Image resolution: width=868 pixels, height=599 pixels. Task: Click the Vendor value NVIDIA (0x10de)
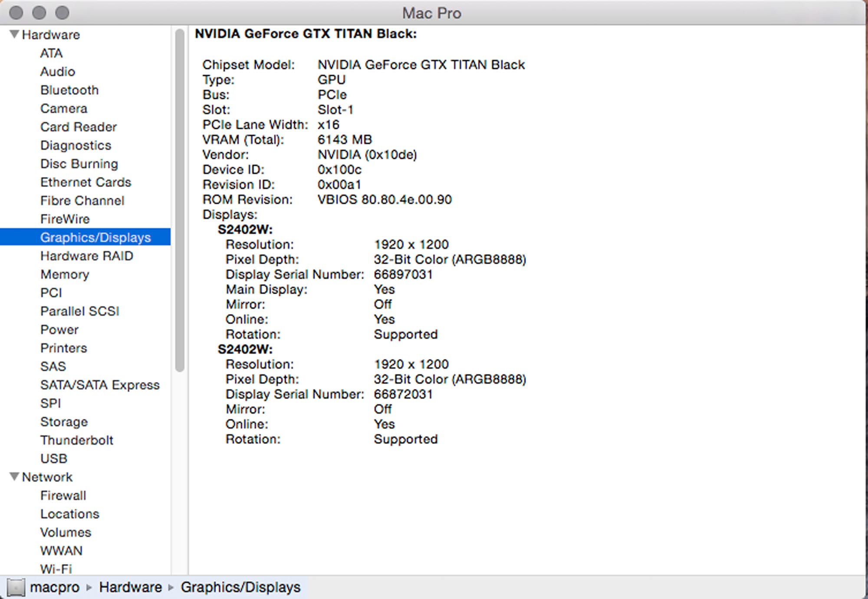367,155
